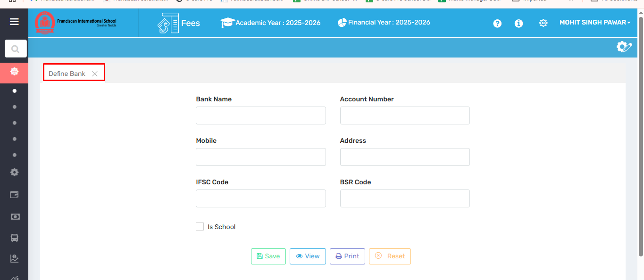Image resolution: width=644 pixels, height=280 pixels.
Task: Click the page vertical scrollbar
Action: click(x=640, y=137)
